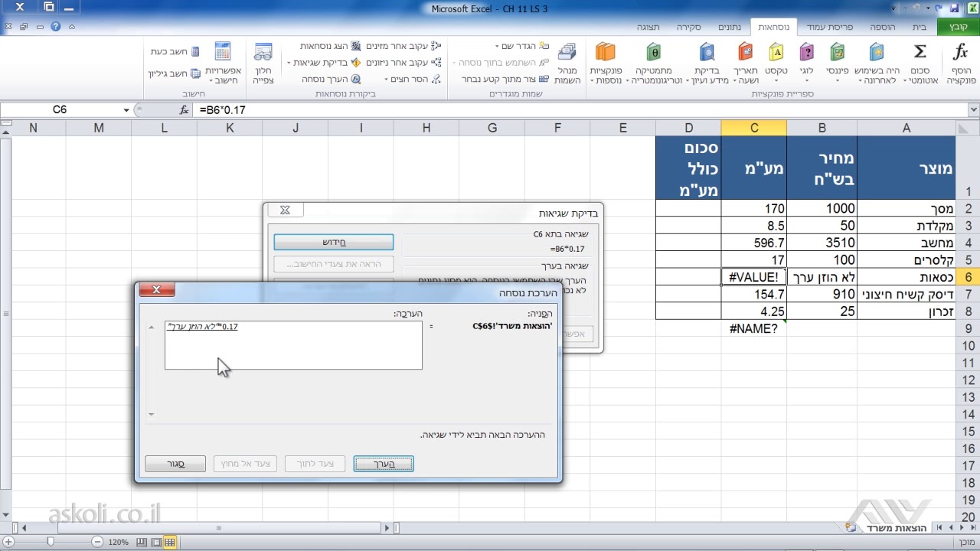Switch to the Page Layout tab (פריסת עמוד)
This screenshot has width=980, height=551.
click(x=829, y=27)
